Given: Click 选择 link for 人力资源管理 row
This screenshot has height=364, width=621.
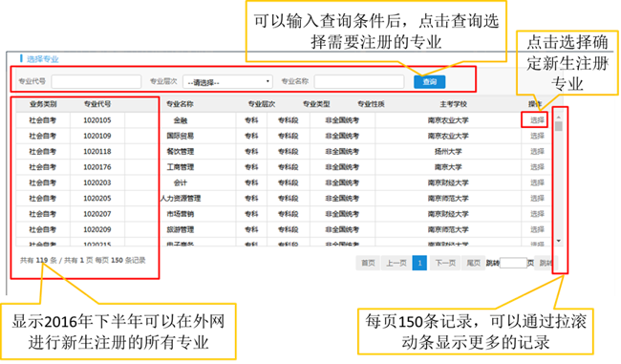Looking at the screenshot, I should tap(537, 198).
